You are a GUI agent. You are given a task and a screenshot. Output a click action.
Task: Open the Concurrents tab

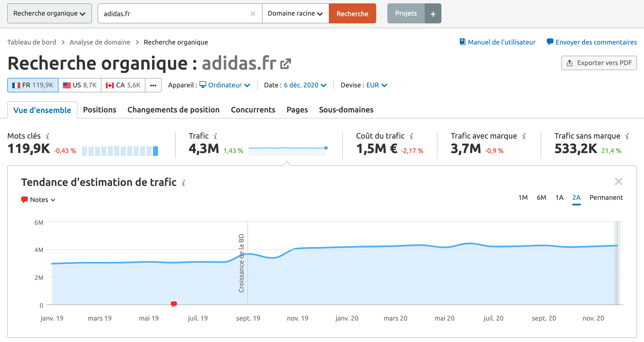pos(253,110)
